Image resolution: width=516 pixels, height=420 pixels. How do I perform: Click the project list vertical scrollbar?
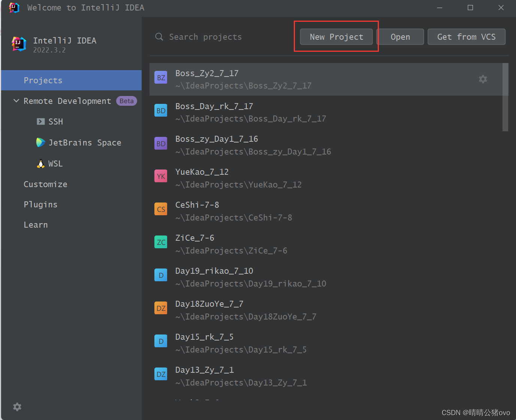[x=505, y=97]
